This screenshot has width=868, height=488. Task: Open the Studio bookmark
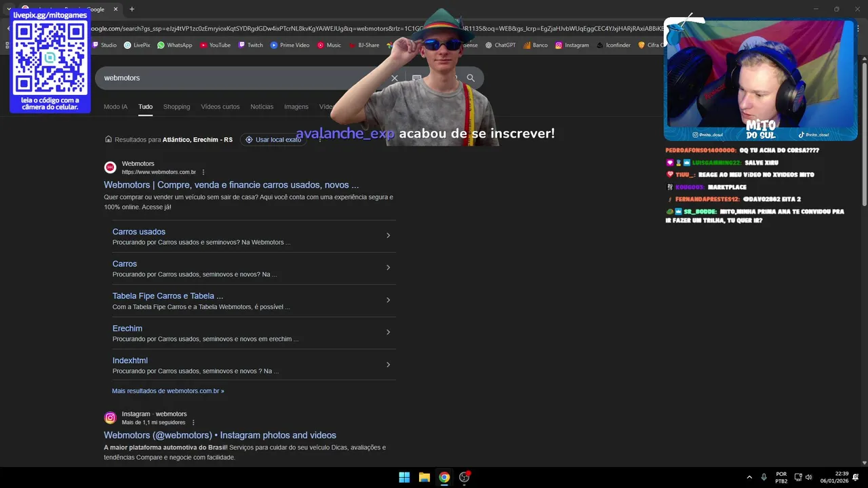click(x=104, y=45)
